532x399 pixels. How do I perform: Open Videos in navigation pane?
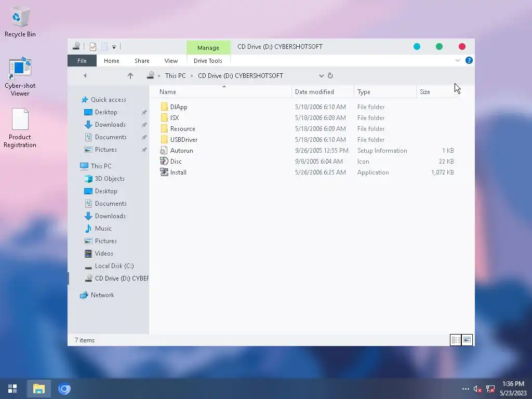point(104,254)
